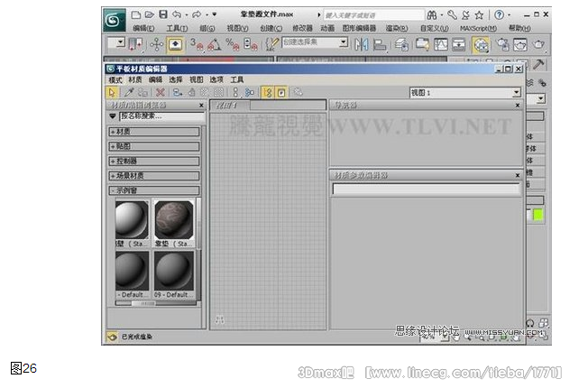Click the Favorites star icon
This screenshot has height=388, width=588.
[479, 15]
